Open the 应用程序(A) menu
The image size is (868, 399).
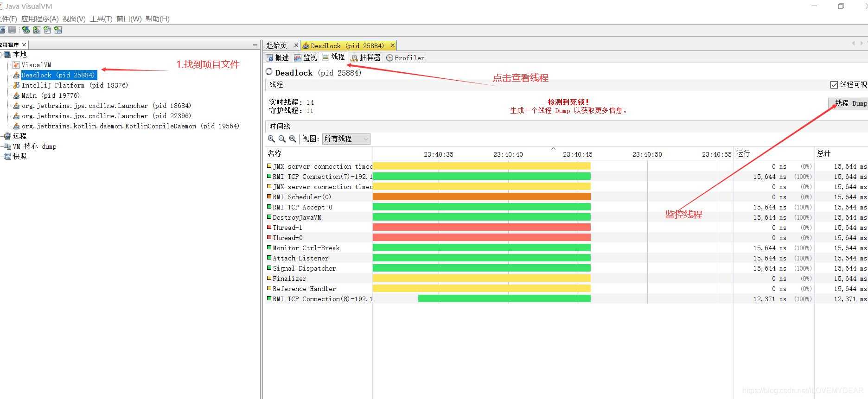coord(40,19)
